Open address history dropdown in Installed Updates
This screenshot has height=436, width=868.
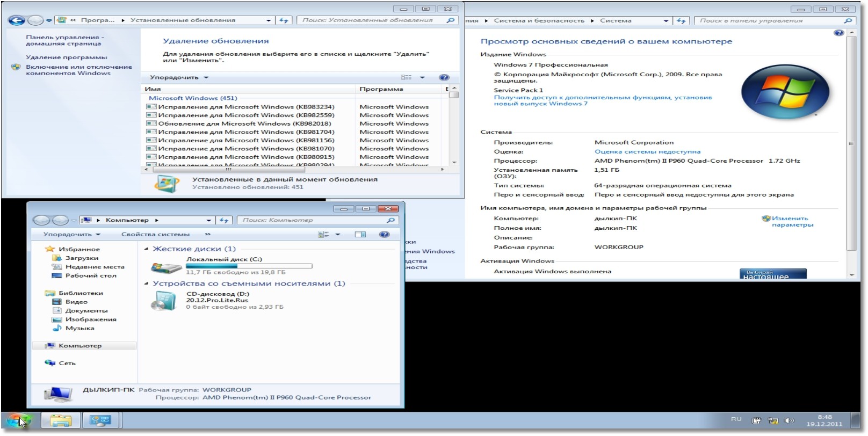(269, 20)
